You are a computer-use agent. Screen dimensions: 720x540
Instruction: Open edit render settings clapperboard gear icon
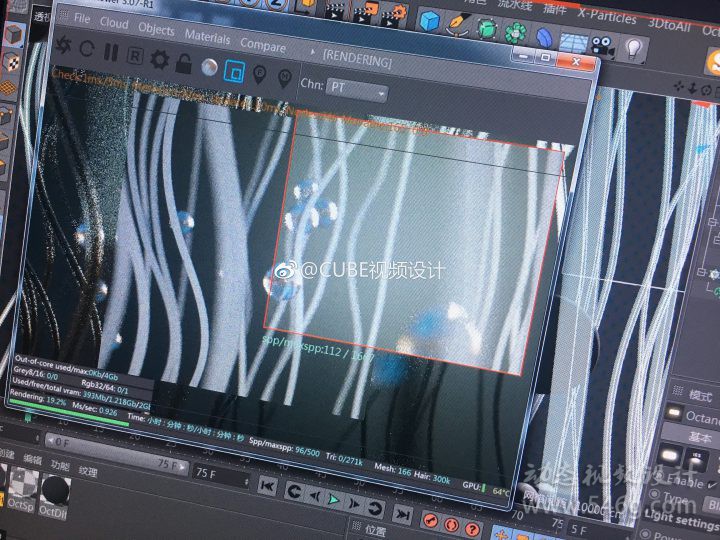click(393, 15)
